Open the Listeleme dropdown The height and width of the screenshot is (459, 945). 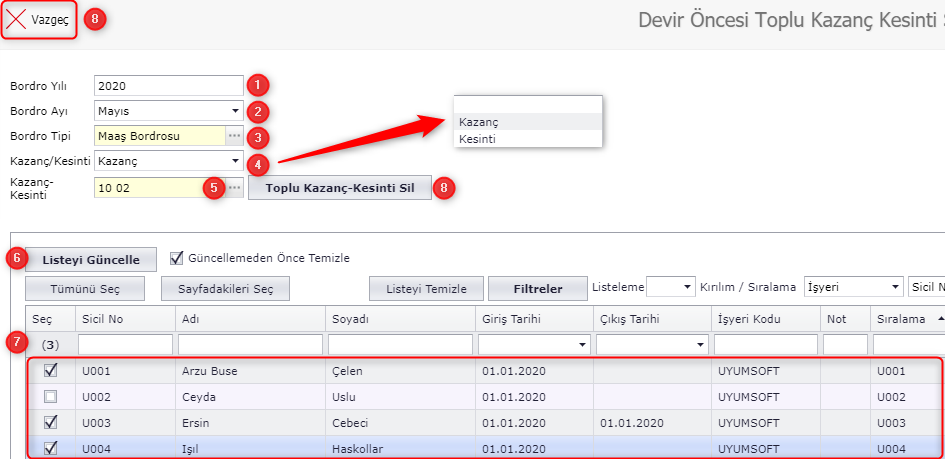point(687,288)
